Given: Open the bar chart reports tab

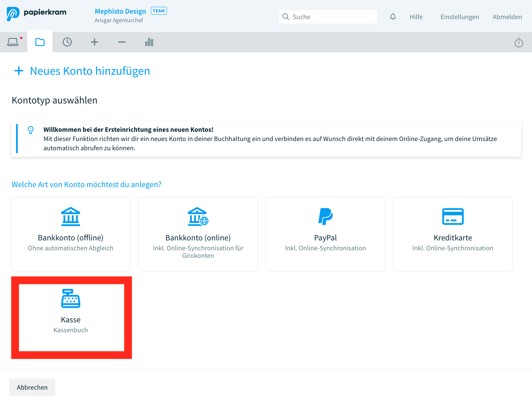Looking at the screenshot, I should 149,42.
